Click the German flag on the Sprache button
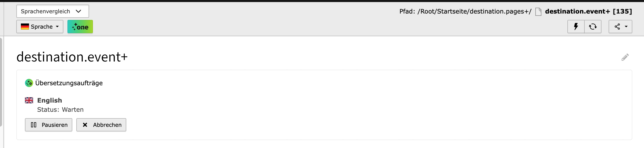Screen dimensions: 644x148 [x=25, y=27]
